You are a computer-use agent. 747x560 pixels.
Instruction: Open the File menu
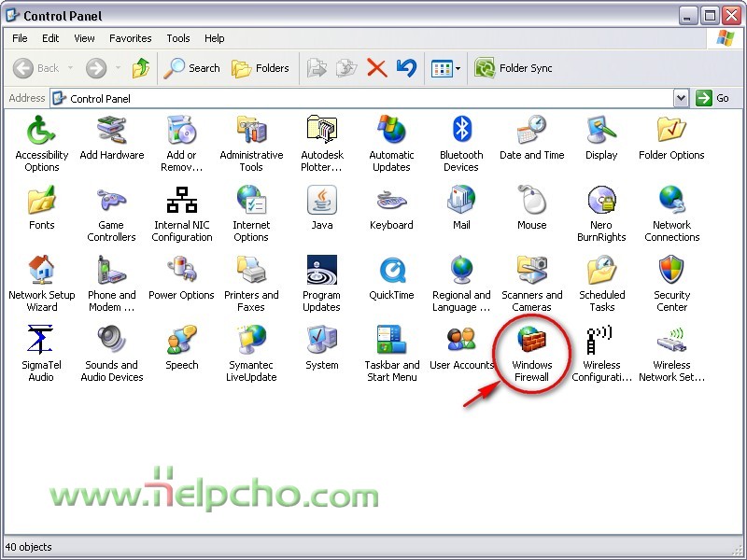click(20, 38)
